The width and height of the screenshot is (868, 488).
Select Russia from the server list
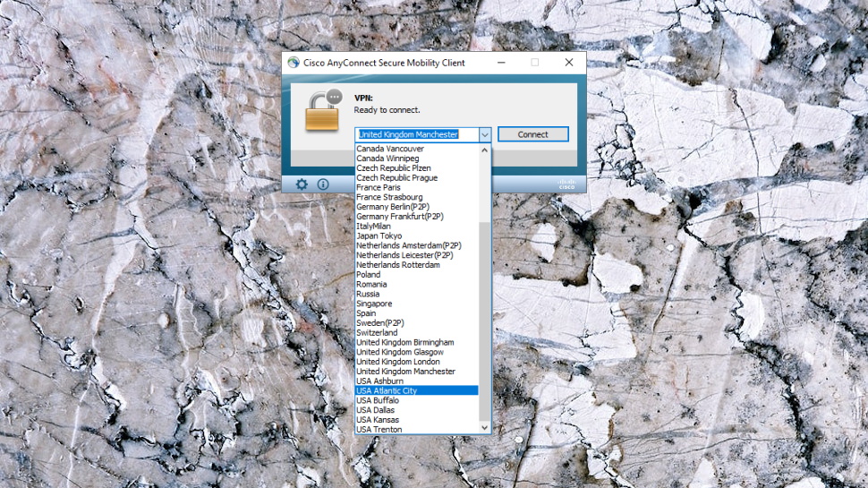(x=417, y=294)
